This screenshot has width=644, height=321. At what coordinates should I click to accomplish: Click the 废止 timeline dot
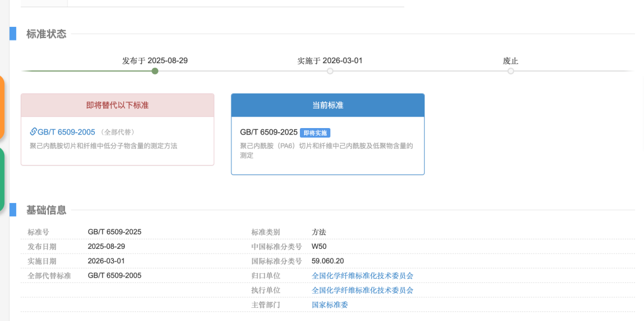[x=510, y=71]
